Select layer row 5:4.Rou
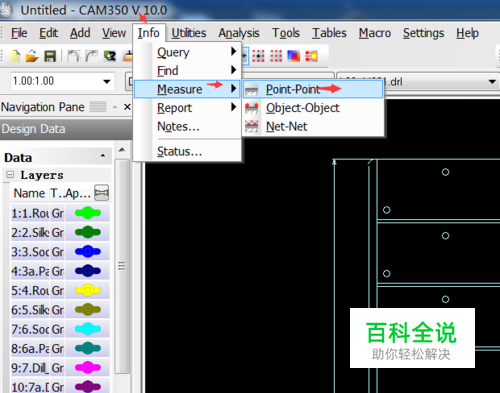The height and width of the screenshot is (393, 500). tap(60, 290)
